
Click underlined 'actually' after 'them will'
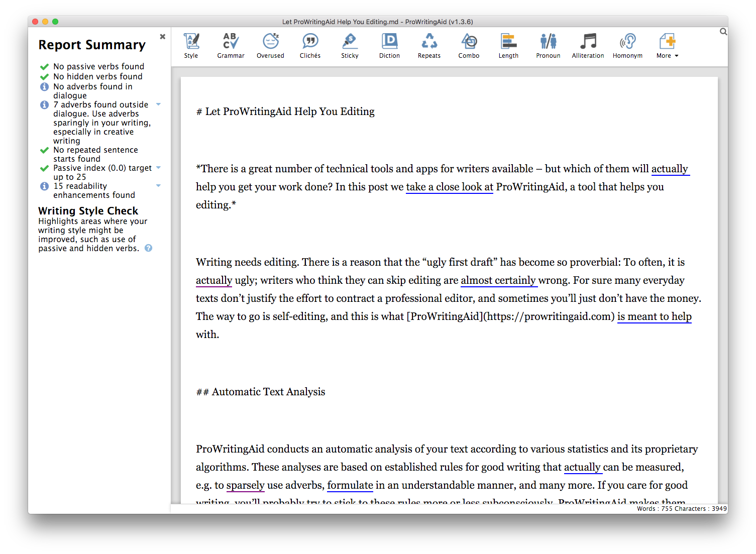(670, 169)
